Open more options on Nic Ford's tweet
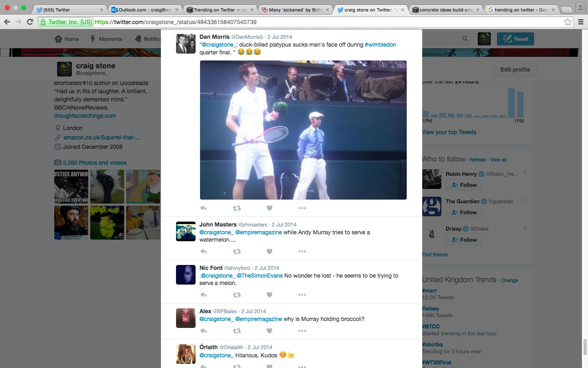 pyautogui.click(x=302, y=295)
